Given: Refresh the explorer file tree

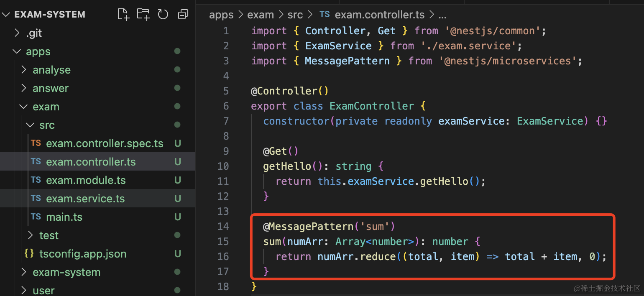Looking at the screenshot, I should (x=163, y=15).
